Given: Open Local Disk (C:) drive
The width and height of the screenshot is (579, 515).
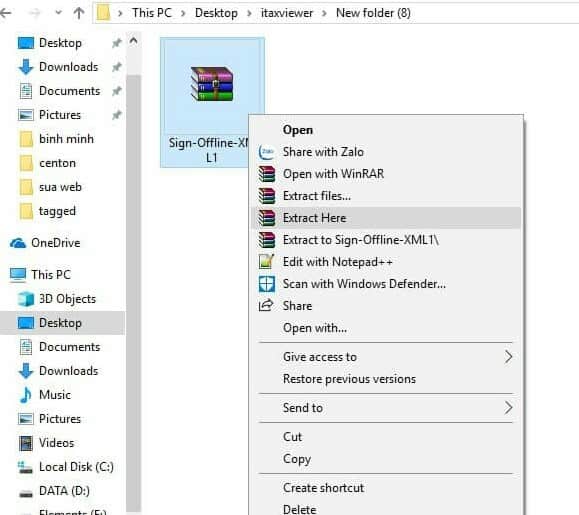Looking at the screenshot, I should [x=66, y=467].
